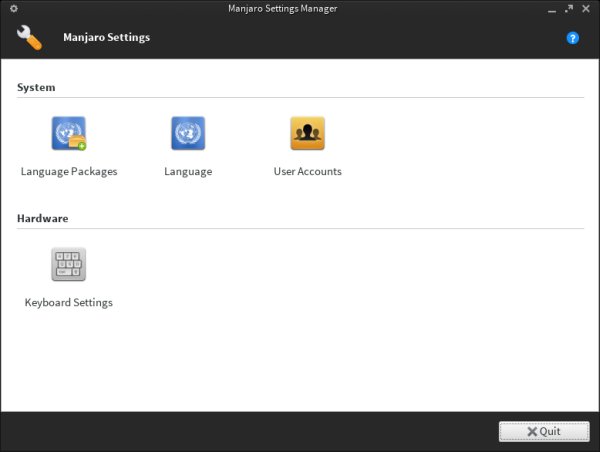Select the "Language Packages" text label
The height and width of the screenshot is (452, 600).
[x=69, y=171]
